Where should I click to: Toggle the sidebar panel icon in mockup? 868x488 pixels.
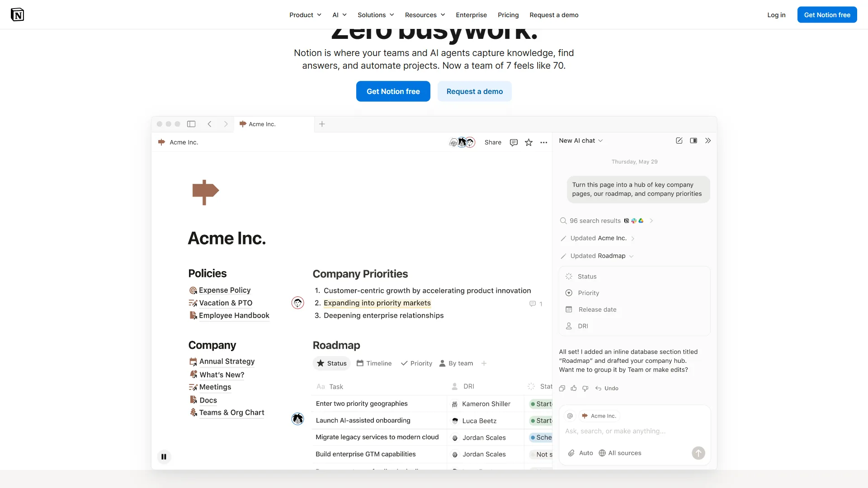coord(191,124)
